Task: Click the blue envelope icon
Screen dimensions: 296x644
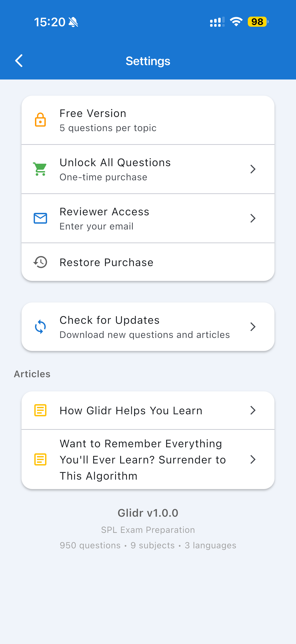Action: [x=40, y=218]
